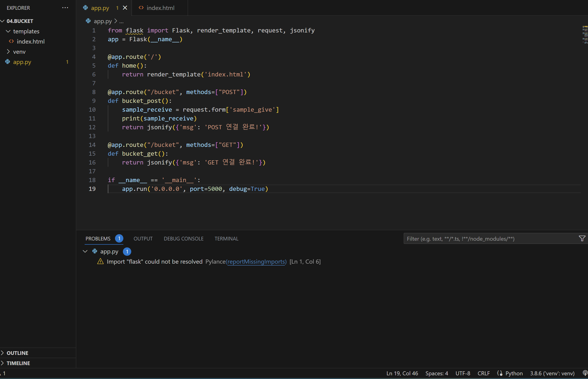Click the curly braces language status icon
This screenshot has height=379, width=588.
[500, 373]
